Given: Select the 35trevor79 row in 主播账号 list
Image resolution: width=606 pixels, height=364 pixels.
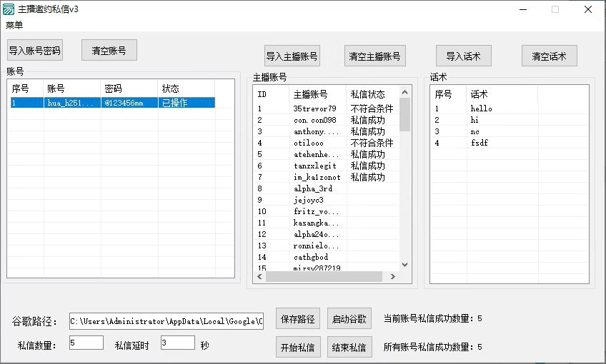Looking at the screenshot, I should click(x=314, y=108).
